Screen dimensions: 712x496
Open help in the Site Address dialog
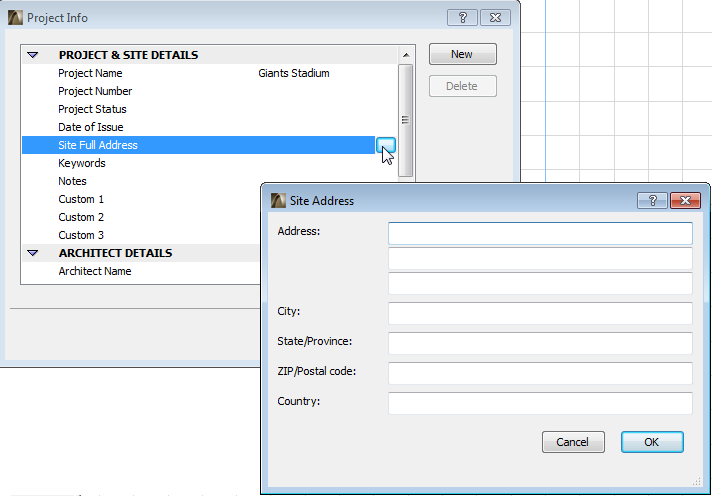click(653, 200)
